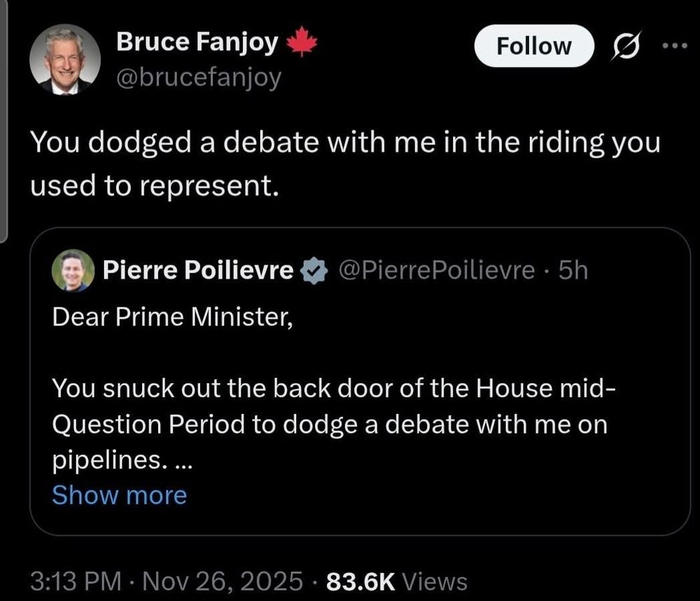View the 83.6K Views analytics

tap(397, 580)
